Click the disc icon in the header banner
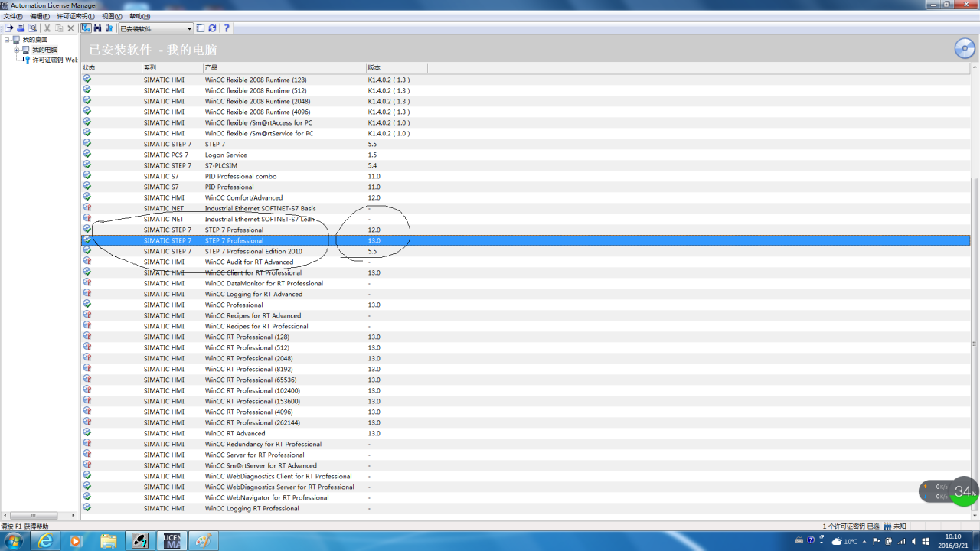Screen dimensions: 980x551 [965, 48]
